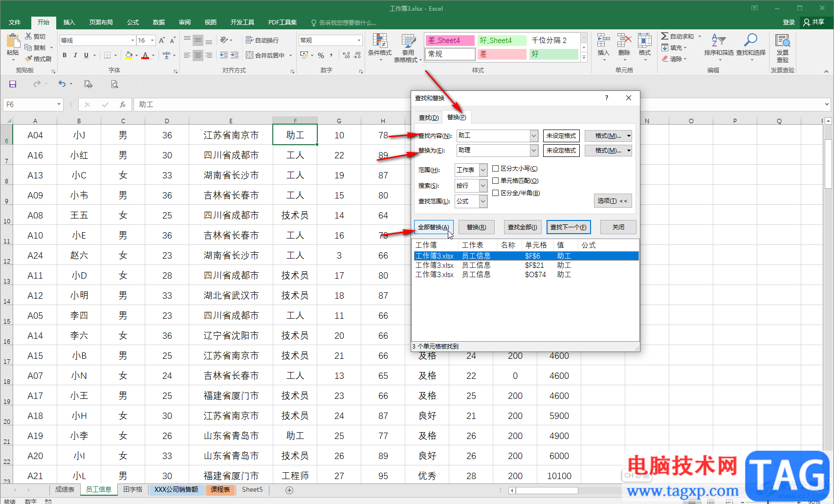Click the Replace All button

(434, 227)
